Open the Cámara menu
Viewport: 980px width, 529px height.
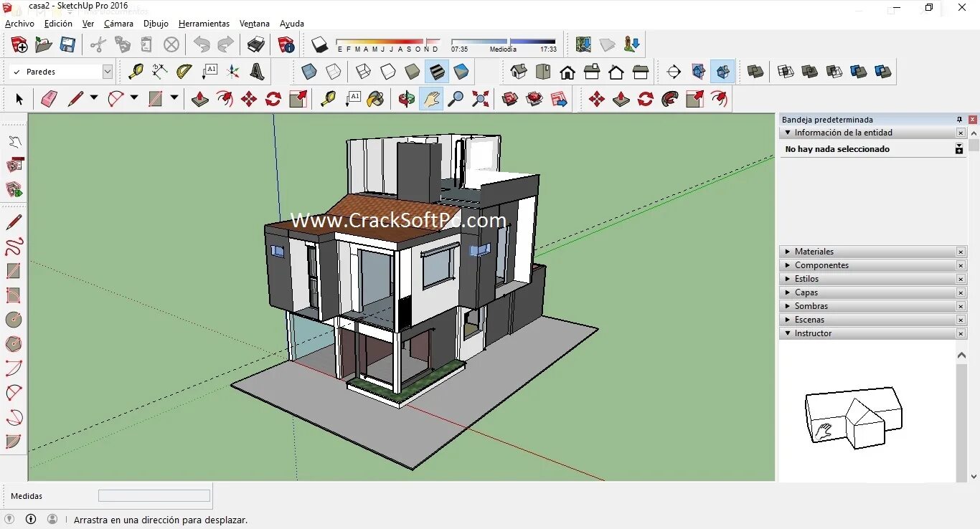(118, 24)
